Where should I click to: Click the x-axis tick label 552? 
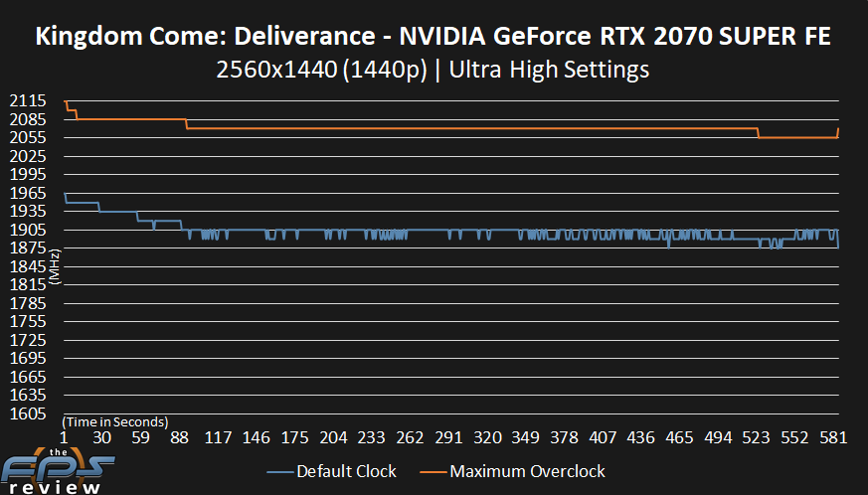(795, 438)
